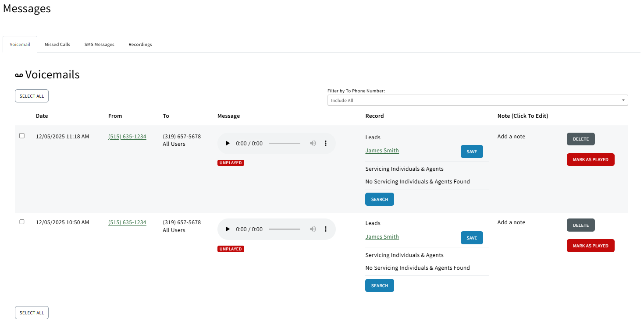The height and width of the screenshot is (324, 644).
Task: Mute the volume on the first audio player
Action: [313, 143]
